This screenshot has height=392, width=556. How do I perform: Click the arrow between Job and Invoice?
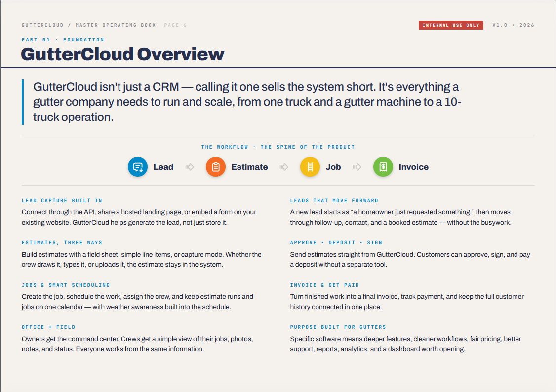(x=357, y=167)
